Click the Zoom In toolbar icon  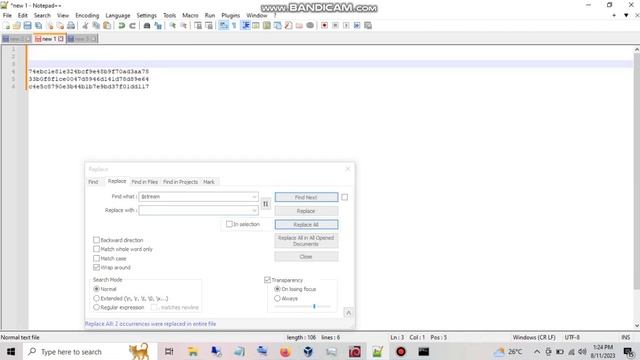173,26
